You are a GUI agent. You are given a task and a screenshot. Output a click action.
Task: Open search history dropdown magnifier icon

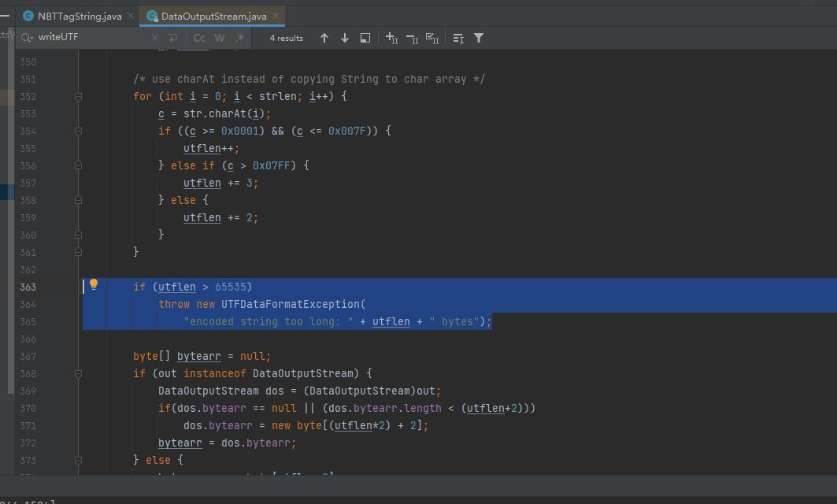coord(27,38)
